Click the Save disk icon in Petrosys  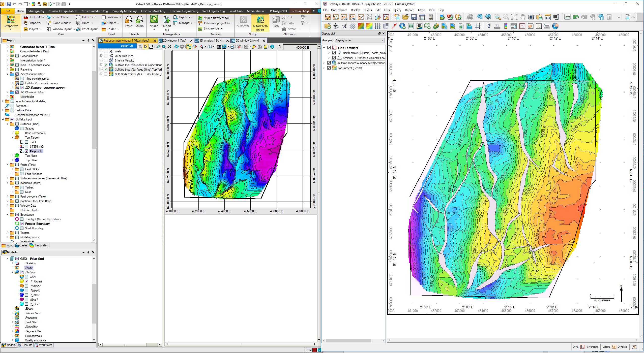[414, 17]
